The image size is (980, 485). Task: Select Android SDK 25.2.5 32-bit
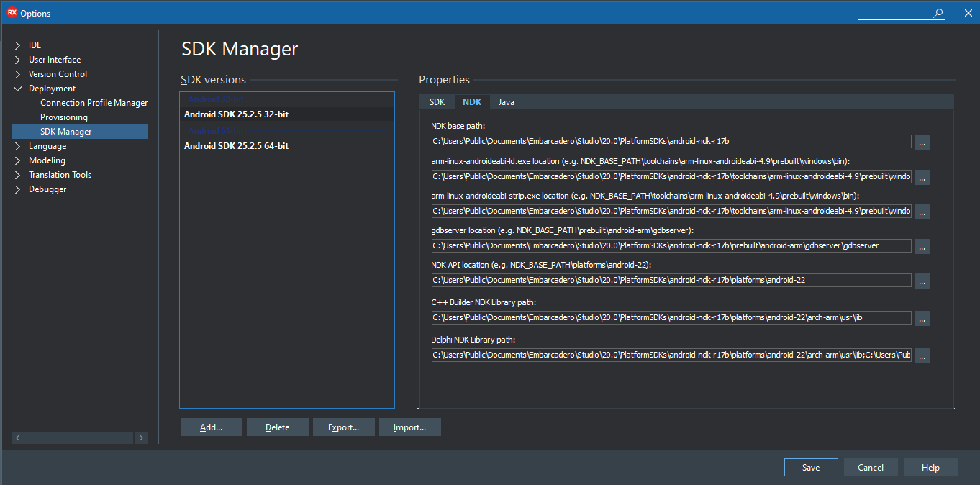click(287, 114)
